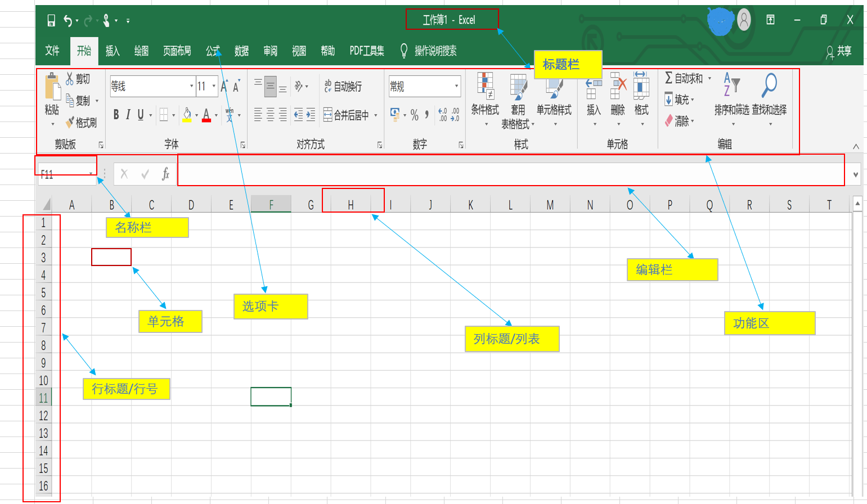The image size is (867, 504).
Task: Open Find and Select (查找和选择)
Action: (769, 98)
